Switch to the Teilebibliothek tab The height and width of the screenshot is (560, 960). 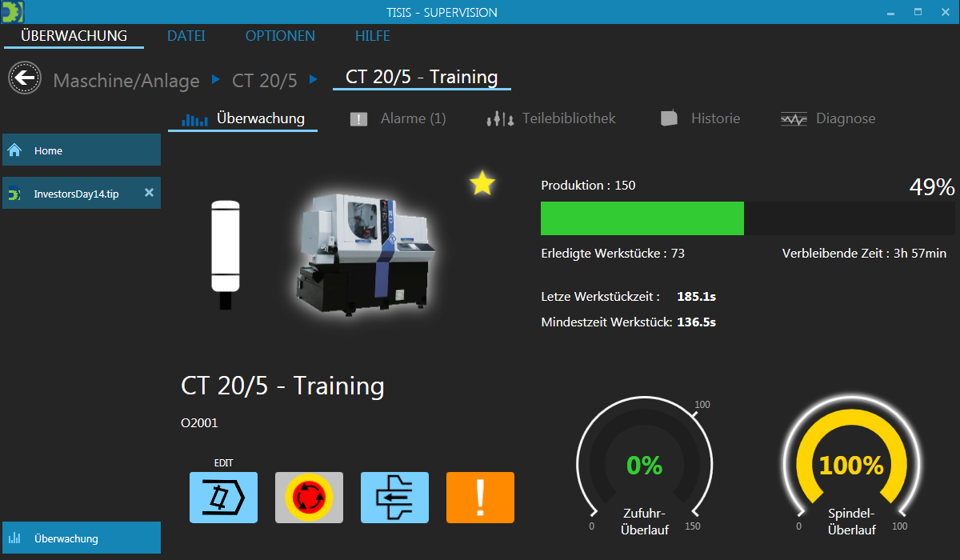[551, 118]
